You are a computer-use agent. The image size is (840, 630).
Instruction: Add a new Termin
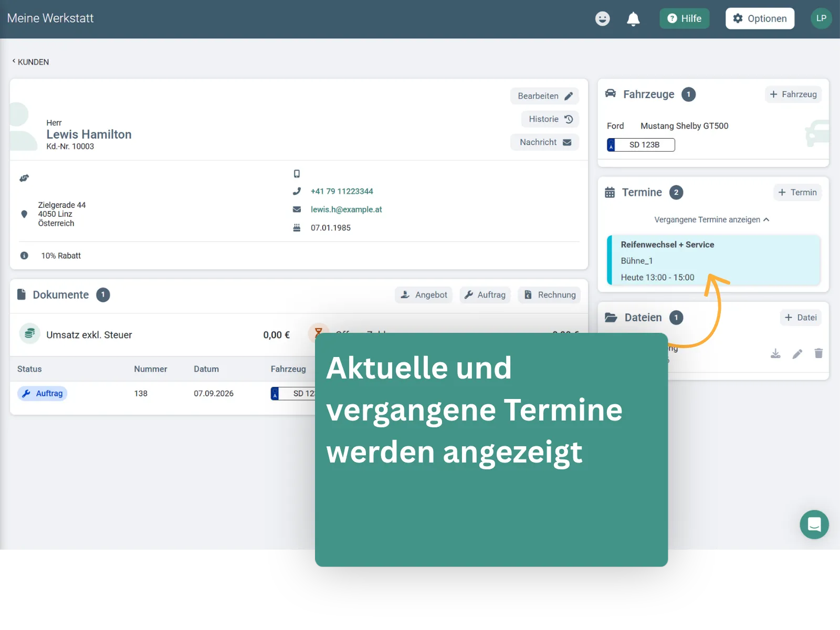[797, 192]
